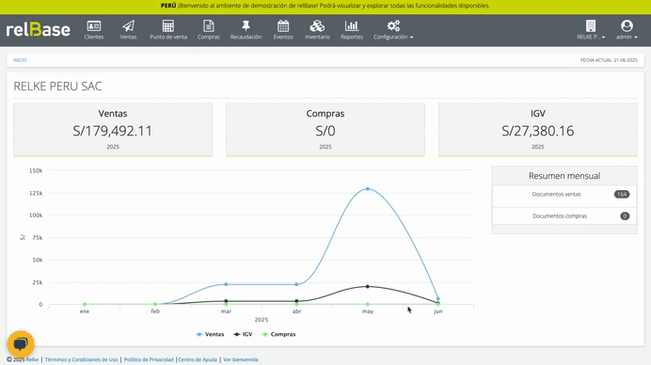Click the 150k axis label

coord(36,171)
